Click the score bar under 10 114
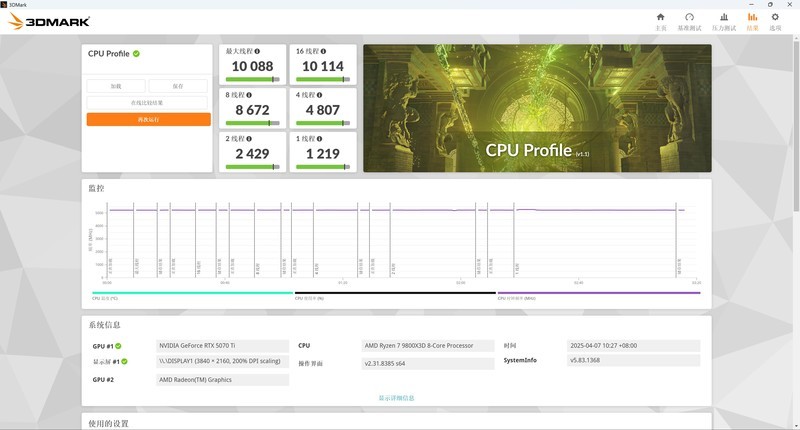800x430 pixels. [x=323, y=80]
